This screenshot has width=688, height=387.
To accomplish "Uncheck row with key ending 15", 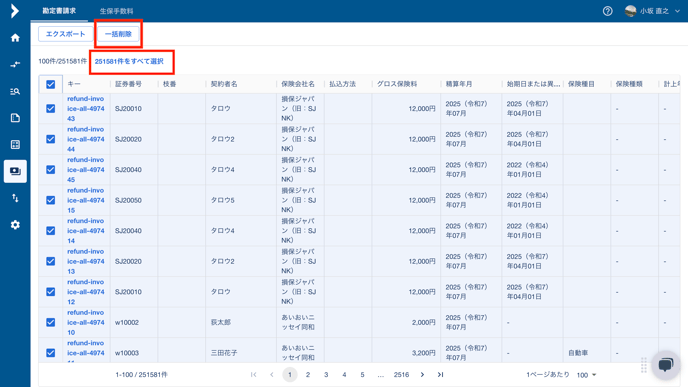I will click(x=50, y=200).
